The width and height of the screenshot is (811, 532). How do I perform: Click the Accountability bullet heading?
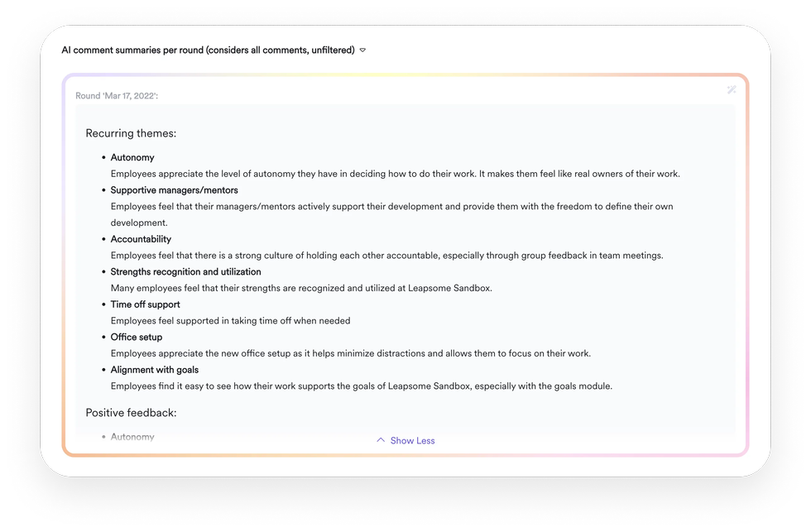142,238
